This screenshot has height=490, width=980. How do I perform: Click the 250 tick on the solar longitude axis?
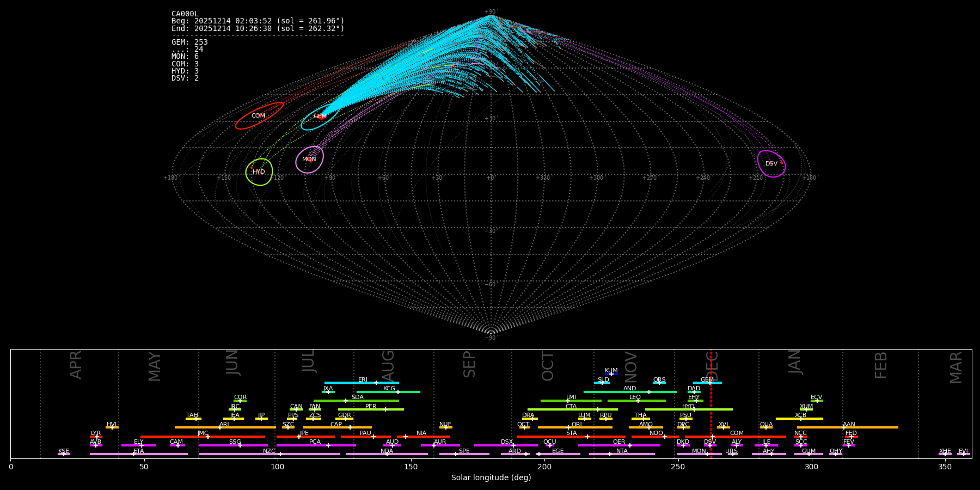tap(678, 467)
